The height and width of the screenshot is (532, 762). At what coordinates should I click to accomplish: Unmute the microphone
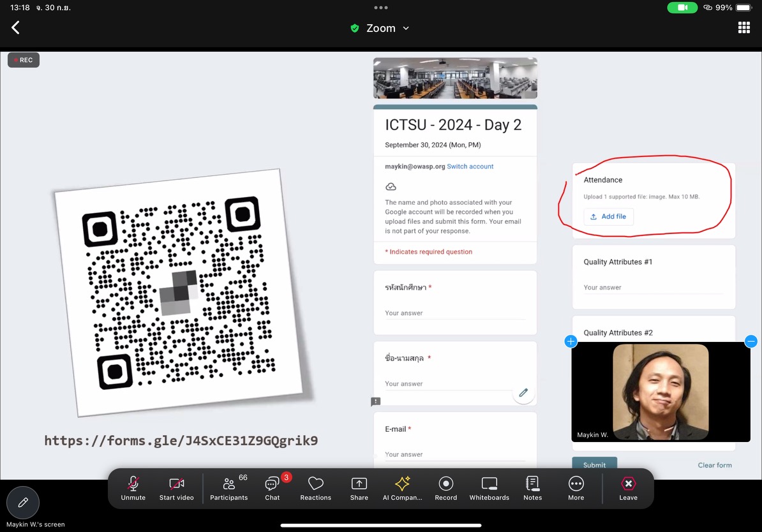point(133,489)
